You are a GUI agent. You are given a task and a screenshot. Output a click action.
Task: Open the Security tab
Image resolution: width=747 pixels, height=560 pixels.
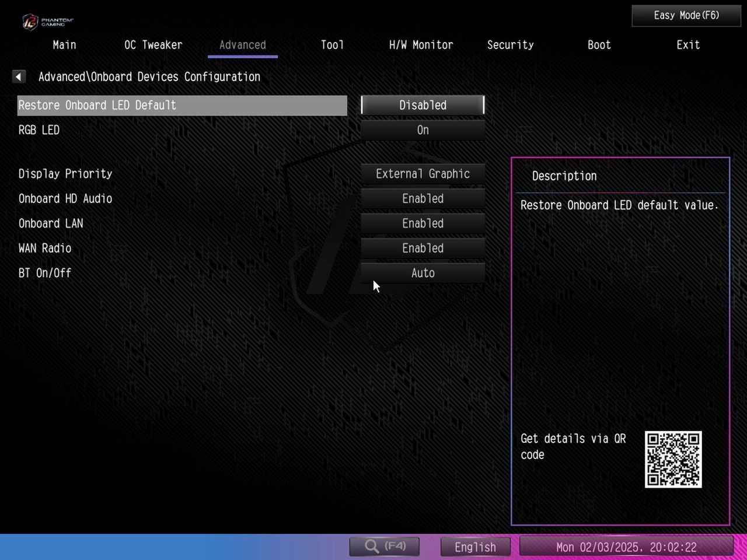point(511,45)
